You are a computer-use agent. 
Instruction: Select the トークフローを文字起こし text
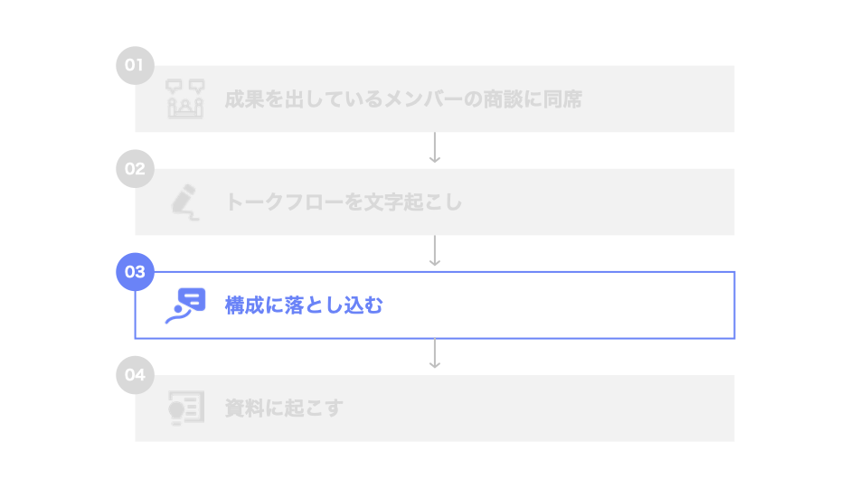coord(344,202)
